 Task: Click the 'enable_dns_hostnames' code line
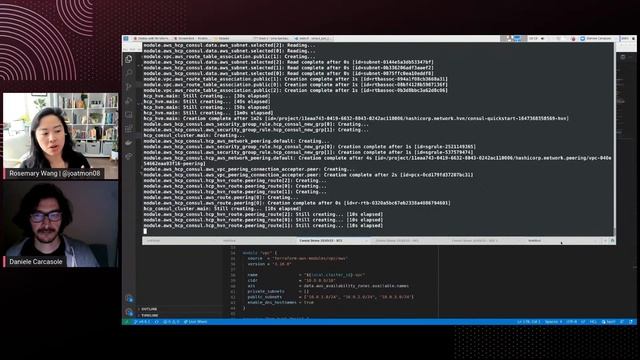[x=280, y=302]
